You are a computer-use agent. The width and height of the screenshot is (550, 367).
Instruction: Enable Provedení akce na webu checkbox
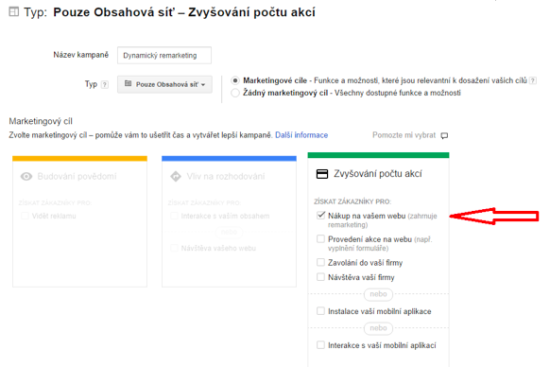click(x=321, y=239)
